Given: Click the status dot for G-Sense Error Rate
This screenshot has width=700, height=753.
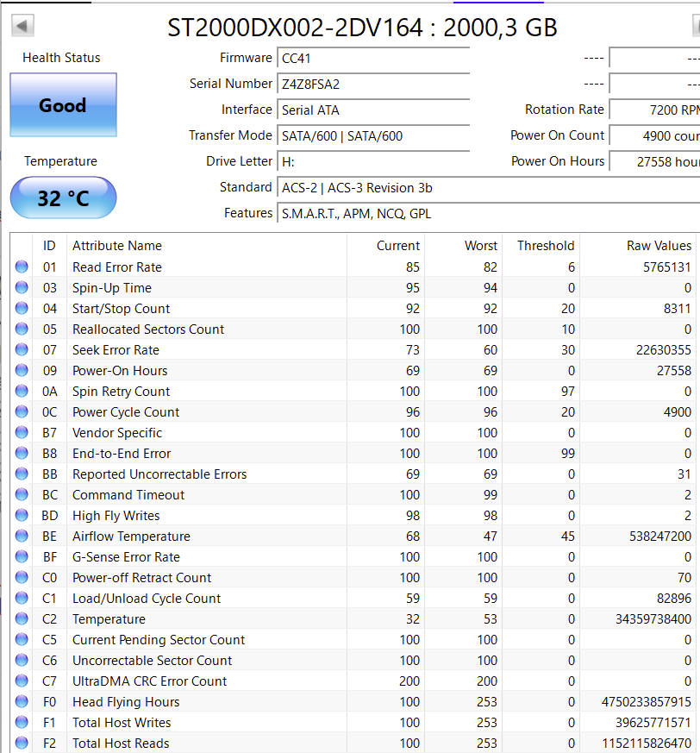Looking at the screenshot, I should (22, 556).
